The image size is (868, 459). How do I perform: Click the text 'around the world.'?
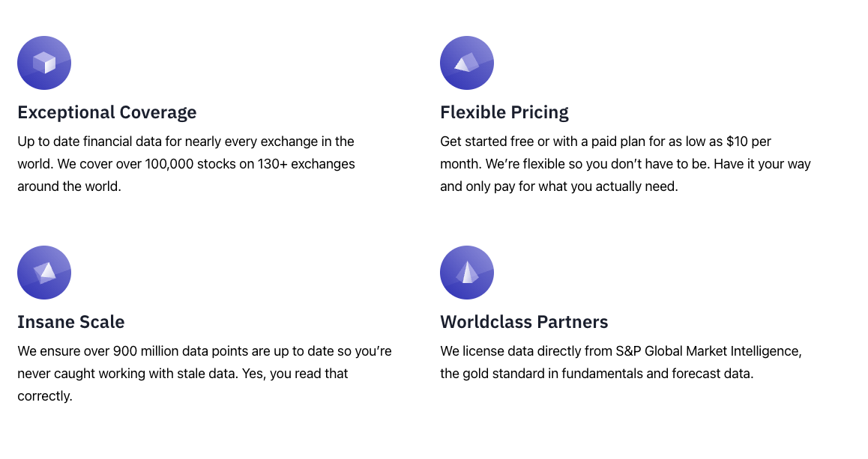(69, 186)
